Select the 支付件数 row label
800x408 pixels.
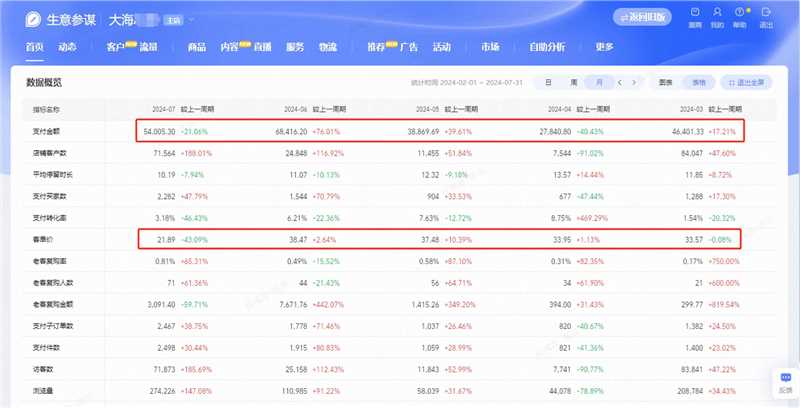coord(46,347)
